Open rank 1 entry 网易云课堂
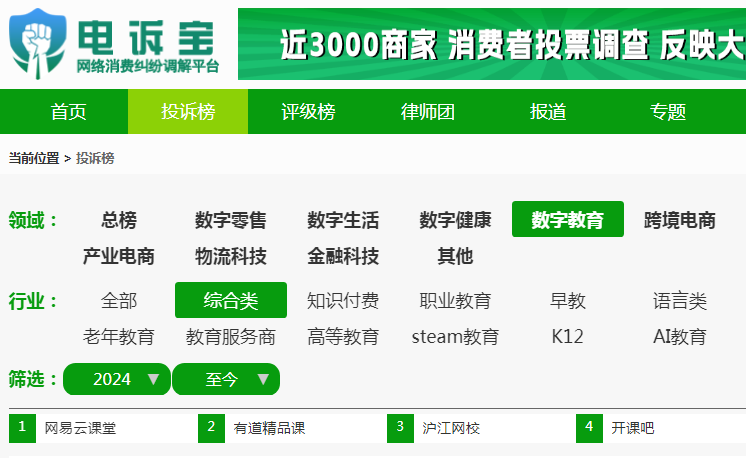 pyautogui.click(x=80, y=428)
